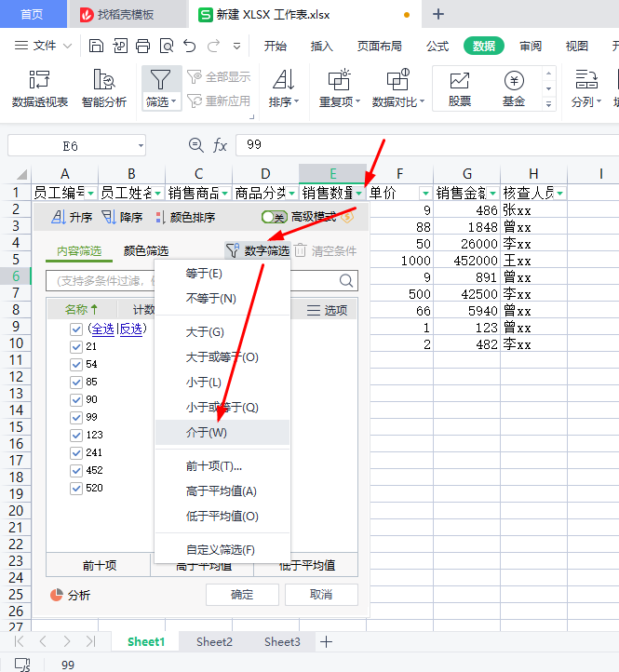
Task: Uncheck the value 85 checkbox
Action: pos(76,382)
